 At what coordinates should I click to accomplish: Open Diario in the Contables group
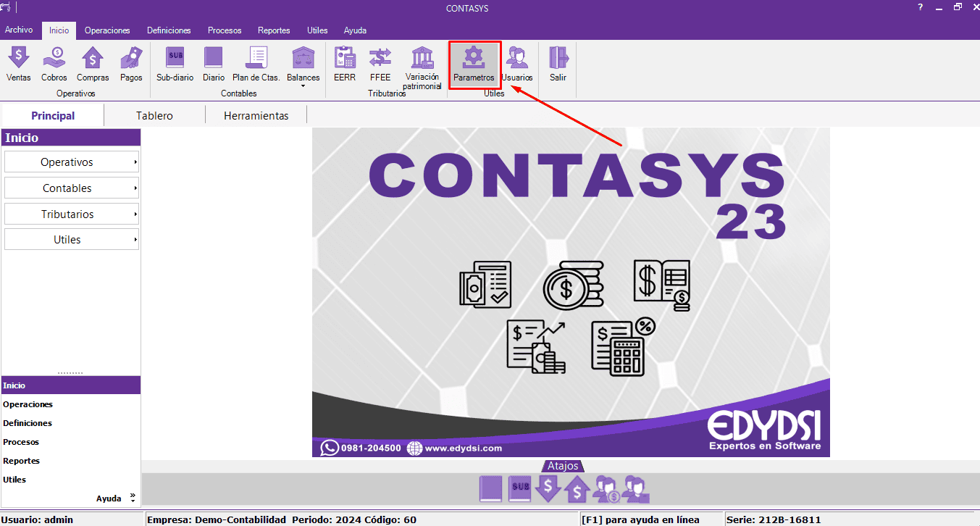[x=213, y=64]
